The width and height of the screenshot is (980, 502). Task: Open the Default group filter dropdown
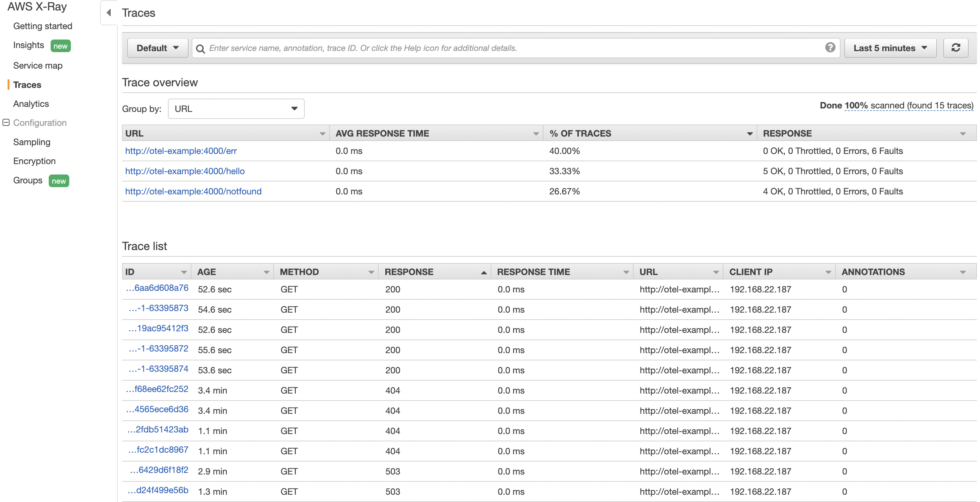(x=157, y=48)
